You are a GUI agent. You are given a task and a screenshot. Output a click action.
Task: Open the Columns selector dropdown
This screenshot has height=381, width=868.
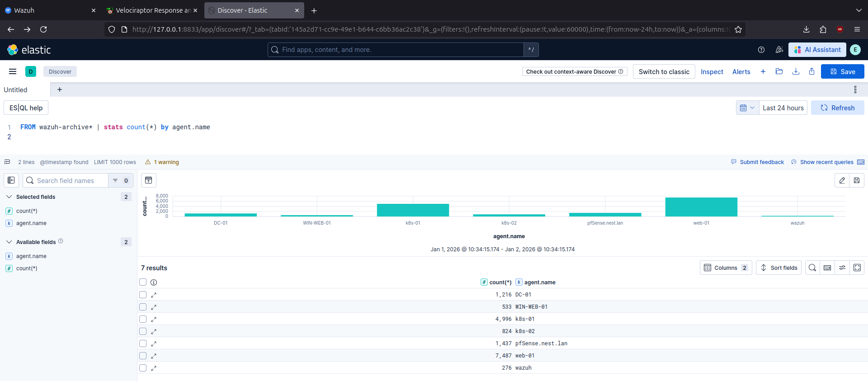[x=726, y=268]
